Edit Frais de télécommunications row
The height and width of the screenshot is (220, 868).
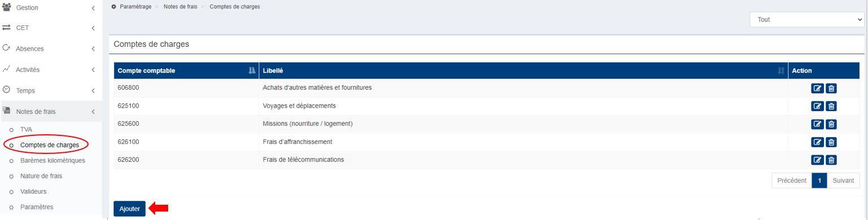pyautogui.click(x=817, y=160)
